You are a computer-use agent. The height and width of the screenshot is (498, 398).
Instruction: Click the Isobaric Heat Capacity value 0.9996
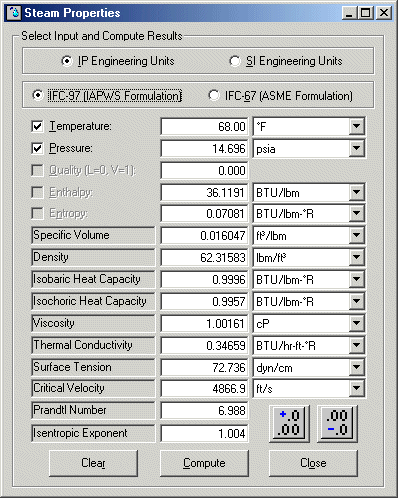pyautogui.click(x=204, y=279)
